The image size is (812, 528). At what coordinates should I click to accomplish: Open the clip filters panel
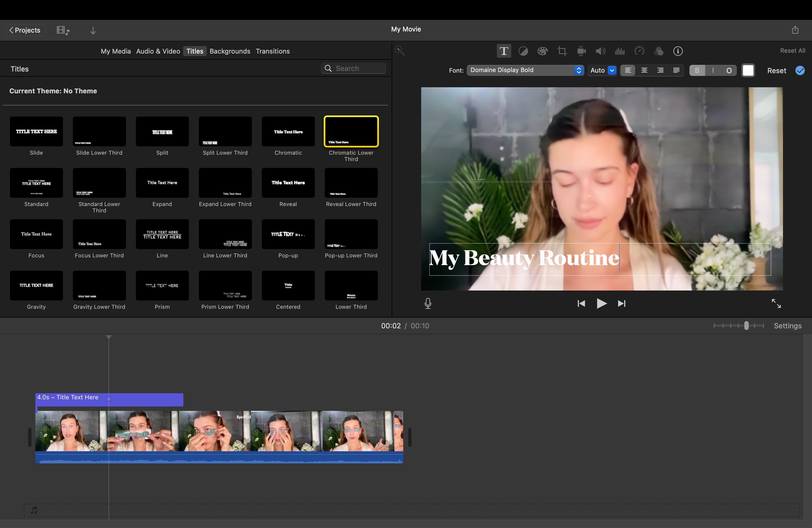pos(659,51)
